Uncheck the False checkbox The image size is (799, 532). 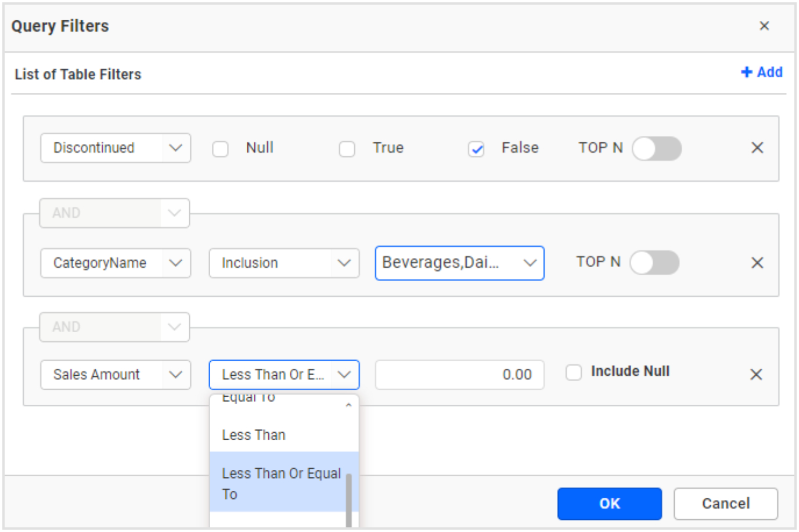[x=477, y=148]
